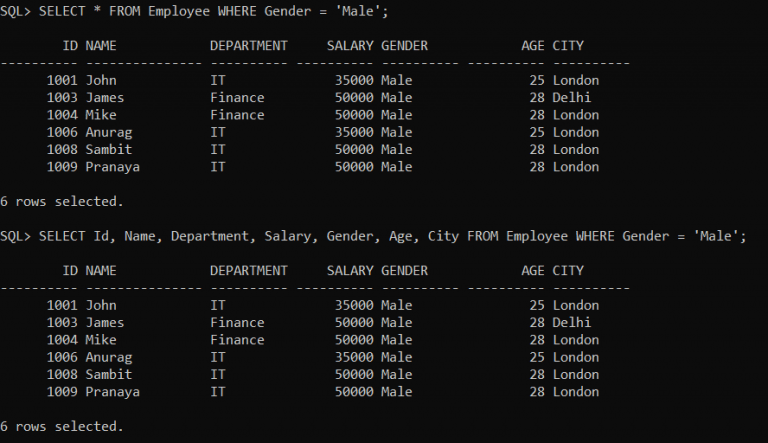Screen dimensions: 768x443
Task: Click the GENDER header in second result
Action: point(405,271)
